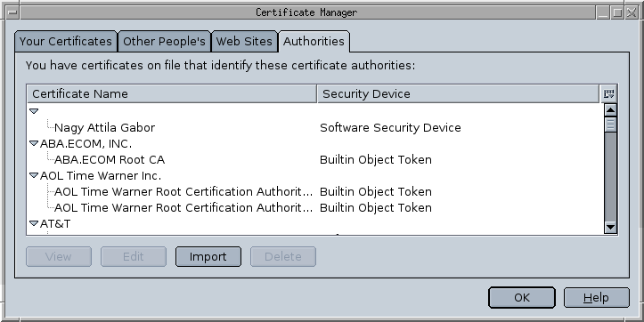Select the AOL Time Warner Inc. group row
644x322 pixels.
[315, 175]
